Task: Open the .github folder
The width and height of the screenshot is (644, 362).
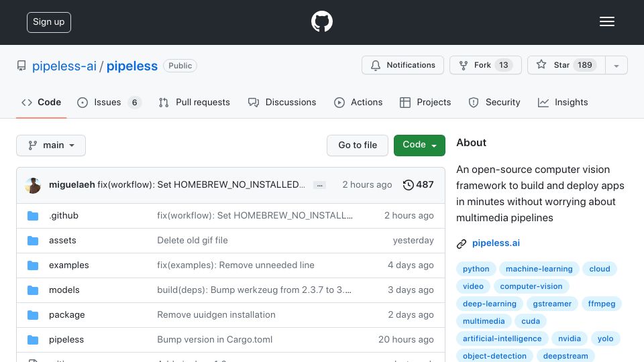Action: point(64,215)
